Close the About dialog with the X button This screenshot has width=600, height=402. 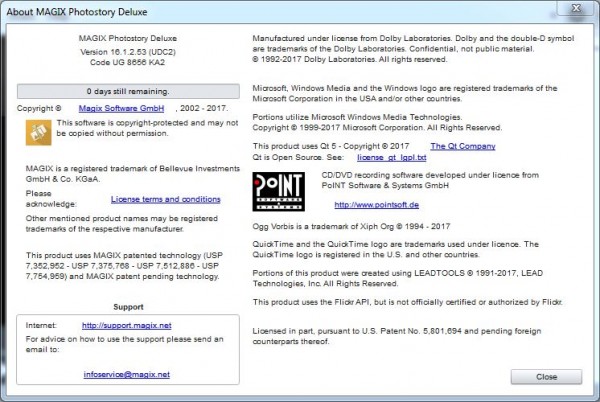tap(576, 8)
